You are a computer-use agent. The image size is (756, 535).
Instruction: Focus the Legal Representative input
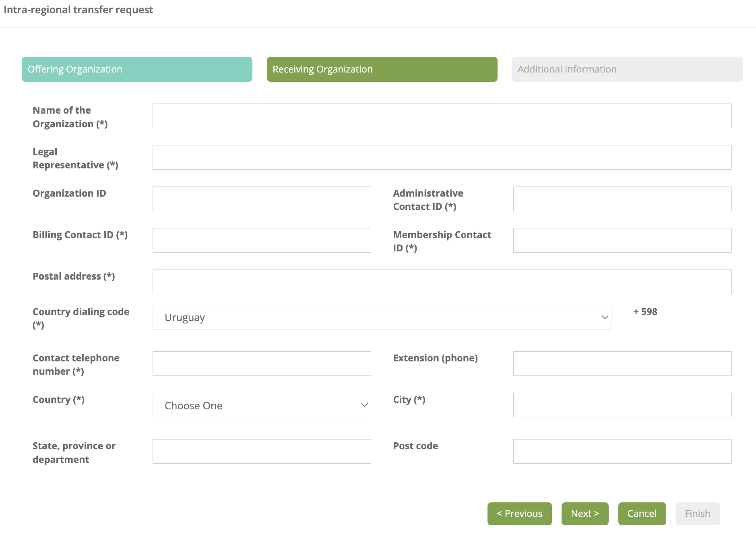click(442, 158)
